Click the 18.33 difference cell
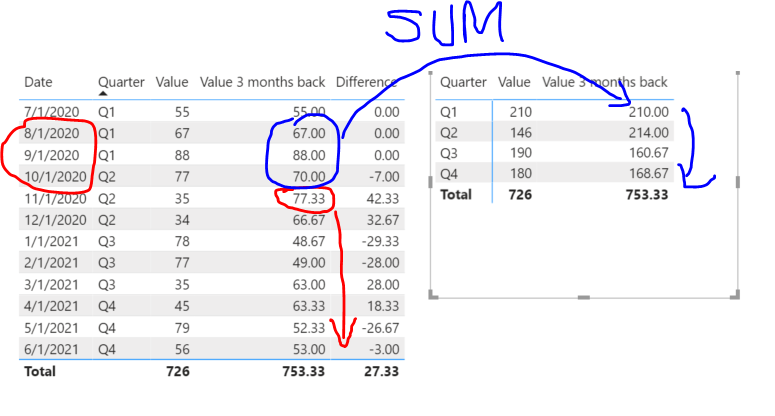The image size is (775, 416). [383, 306]
